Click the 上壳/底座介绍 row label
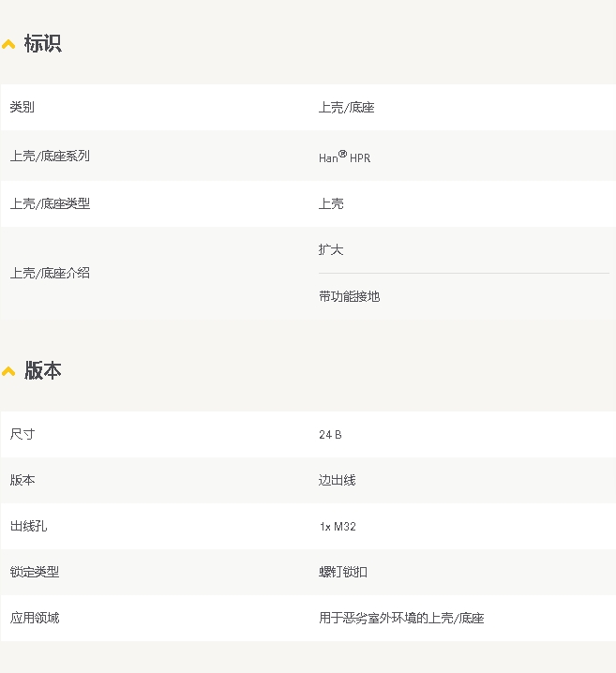 pos(50,273)
